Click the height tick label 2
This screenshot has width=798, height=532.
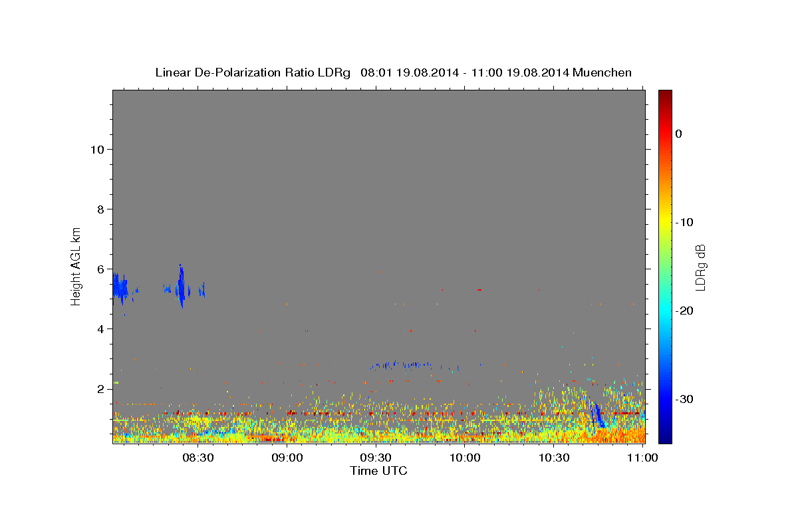point(99,388)
